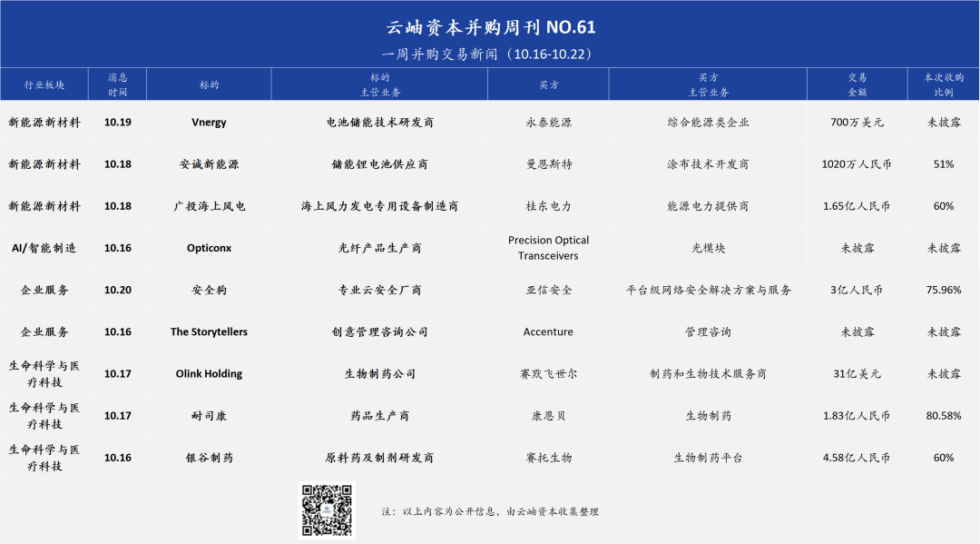Click '平台级网络安全解决方案与服务' cell
The height and width of the screenshot is (544, 980).
point(708,290)
